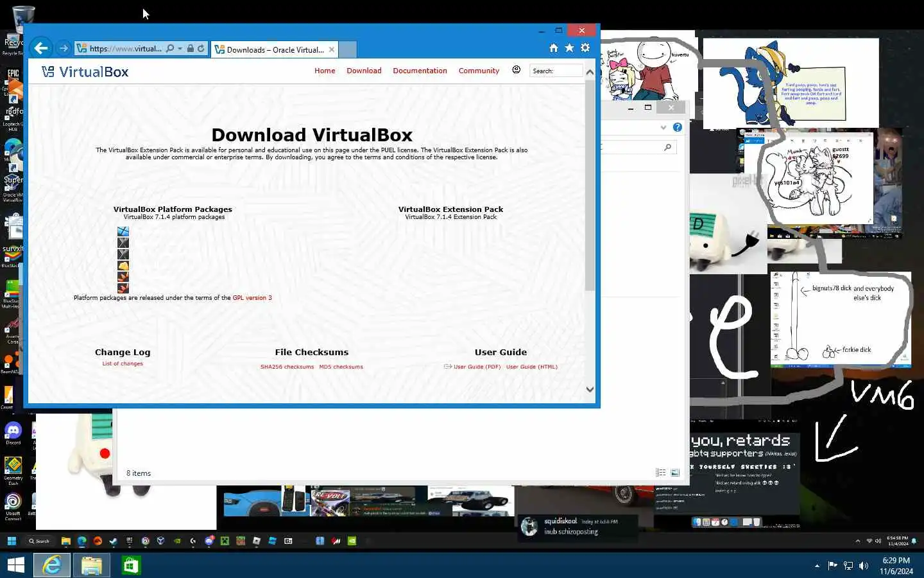
Task: Click the page scrollbar down arrow
Action: click(590, 389)
